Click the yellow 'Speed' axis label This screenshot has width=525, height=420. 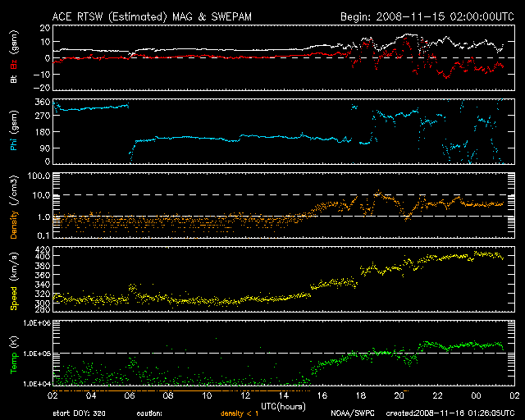[x=14, y=298]
